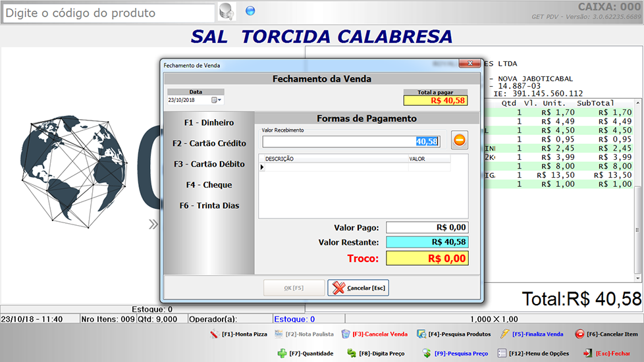
Task: Click the Finaliza Venda lightning icon
Action: (505, 334)
